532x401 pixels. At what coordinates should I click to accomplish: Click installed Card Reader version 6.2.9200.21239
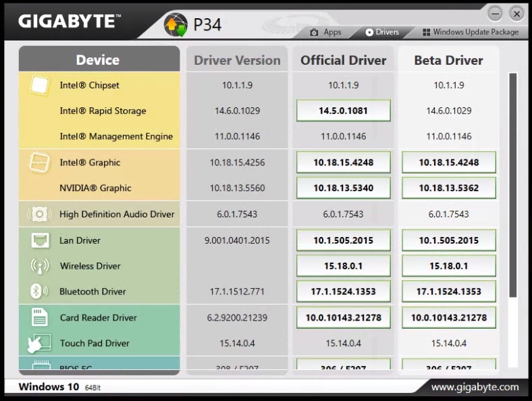237,317
